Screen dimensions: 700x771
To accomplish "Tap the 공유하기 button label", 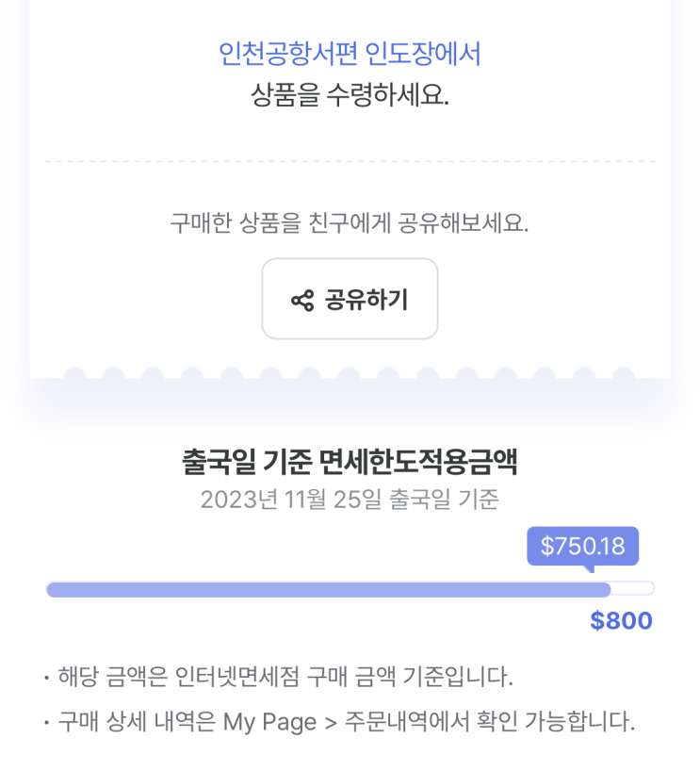I will pos(366,301).
